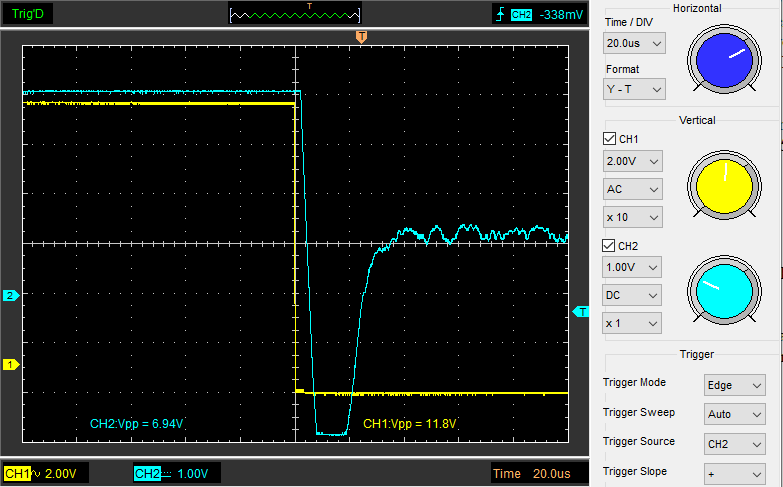
Task: Open the Time / DIV 20.0us dropdown
Action: coord(634,43)
